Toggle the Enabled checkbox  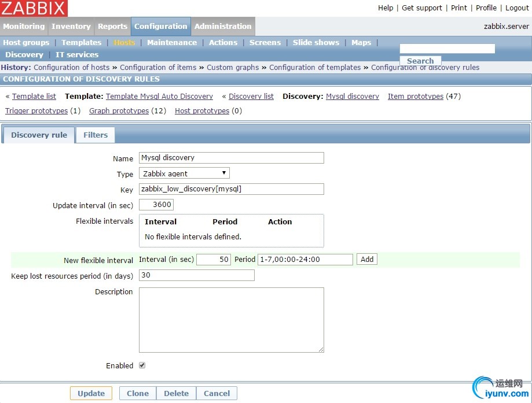tap(142, 365)
